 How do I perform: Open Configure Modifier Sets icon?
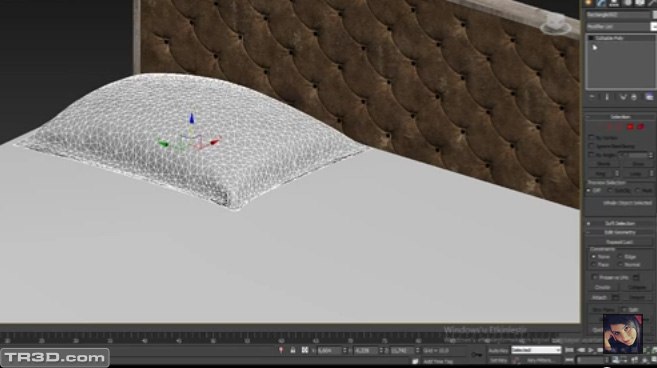tap(649, 97)
